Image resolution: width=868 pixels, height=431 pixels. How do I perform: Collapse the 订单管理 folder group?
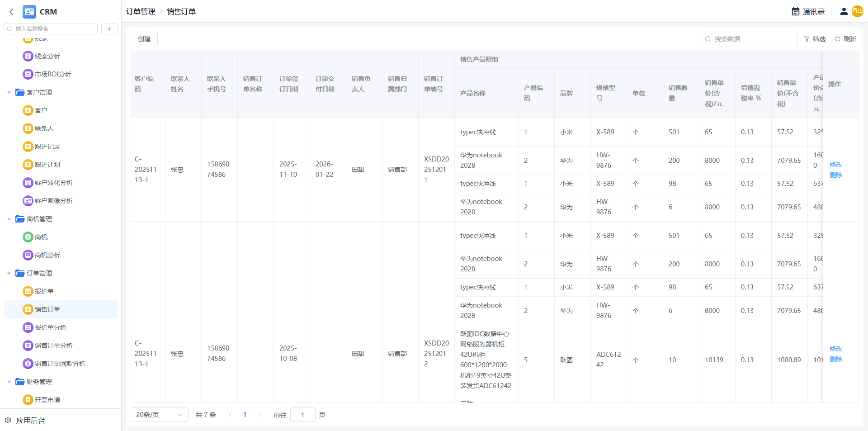click(9, 273)
